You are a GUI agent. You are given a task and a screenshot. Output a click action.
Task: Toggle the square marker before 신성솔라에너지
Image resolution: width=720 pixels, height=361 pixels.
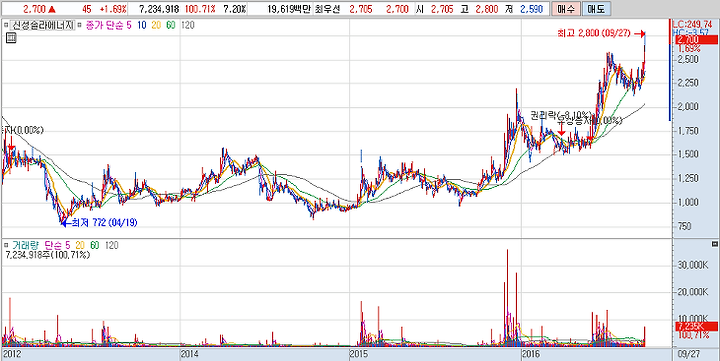click(6, 26)
